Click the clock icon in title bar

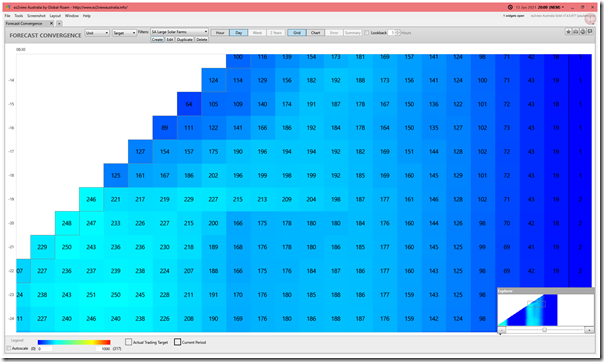coord(510,7)
